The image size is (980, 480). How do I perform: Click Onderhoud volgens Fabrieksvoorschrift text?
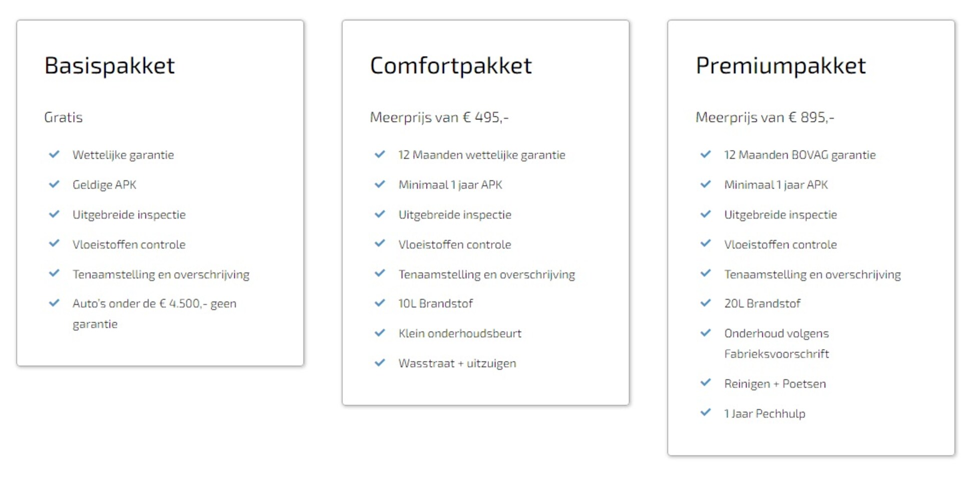776,343
